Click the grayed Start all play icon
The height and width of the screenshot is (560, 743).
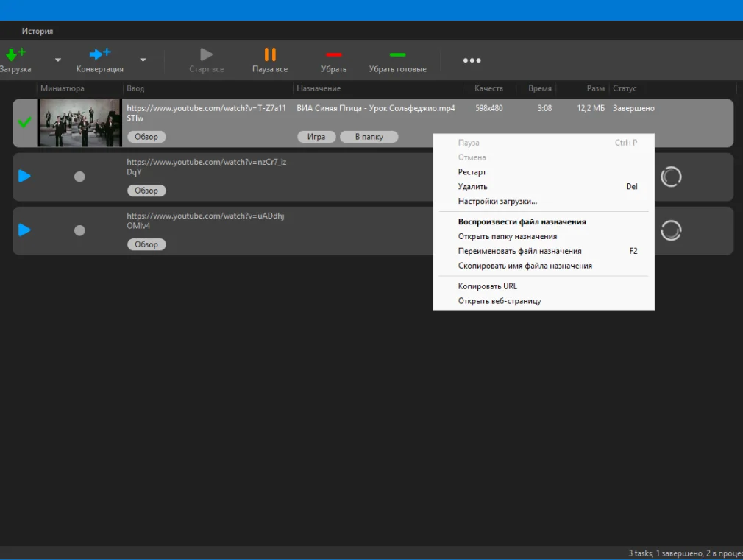point(206,54)
